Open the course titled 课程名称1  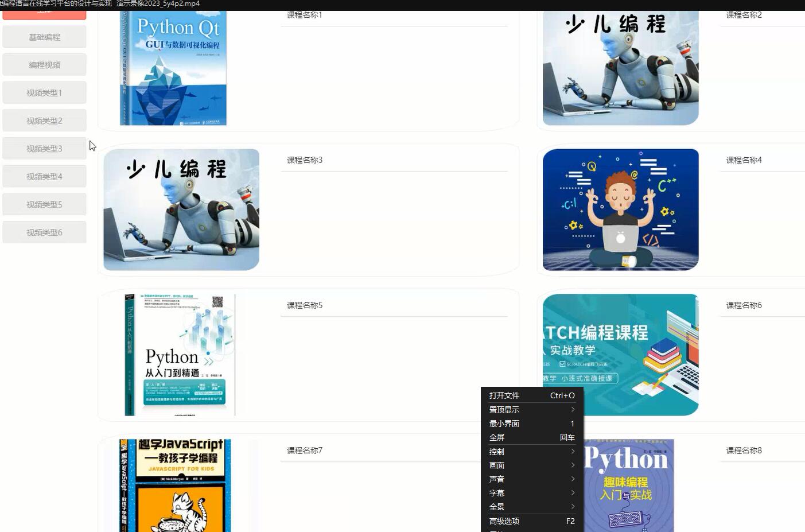[304, 14]
